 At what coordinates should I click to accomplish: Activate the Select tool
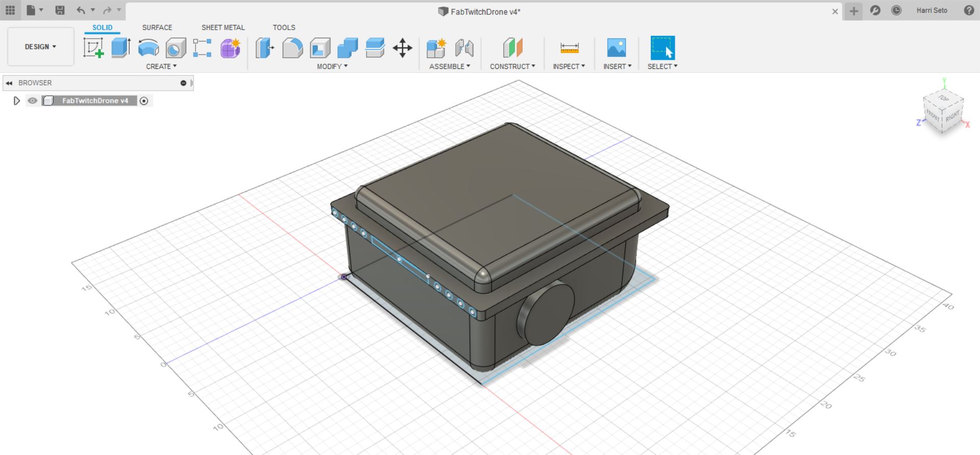pos(663,48)
